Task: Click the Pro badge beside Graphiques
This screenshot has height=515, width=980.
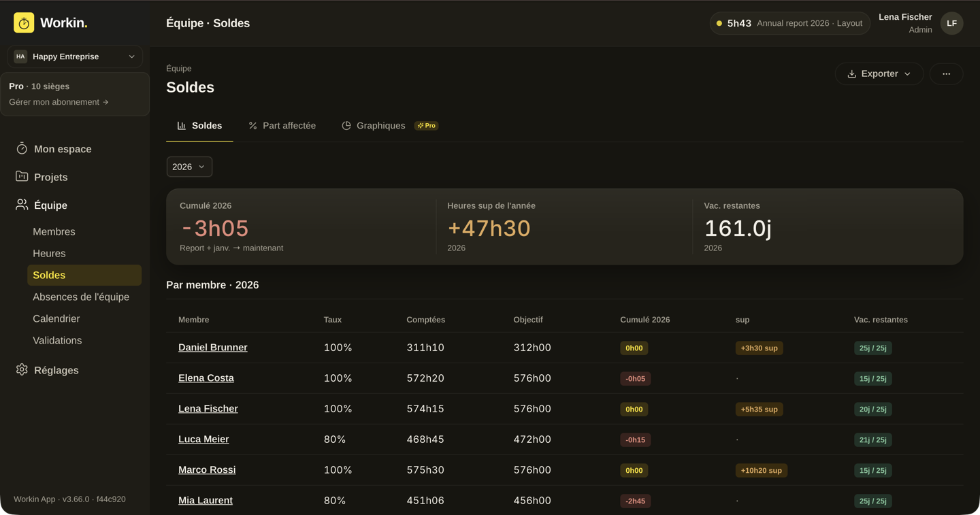Action: (x=427, y=126)
